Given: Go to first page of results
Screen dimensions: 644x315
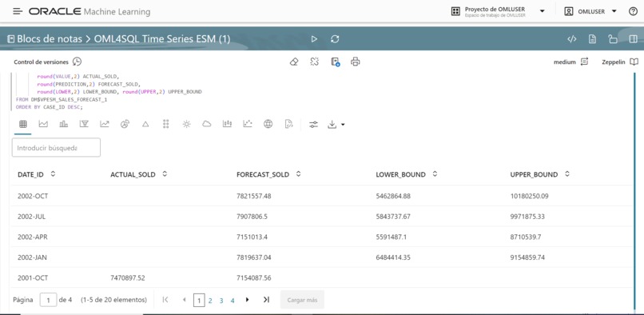Looking at the screenshot, I should (165, 300).
